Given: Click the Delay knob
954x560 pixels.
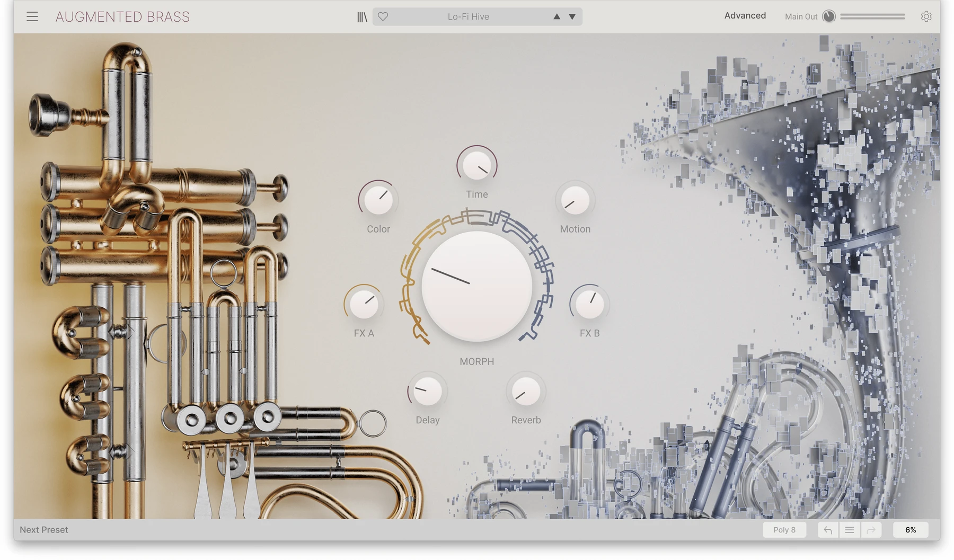Looking at the screenshot, I should pyautogui.click(x=428, y=392).
